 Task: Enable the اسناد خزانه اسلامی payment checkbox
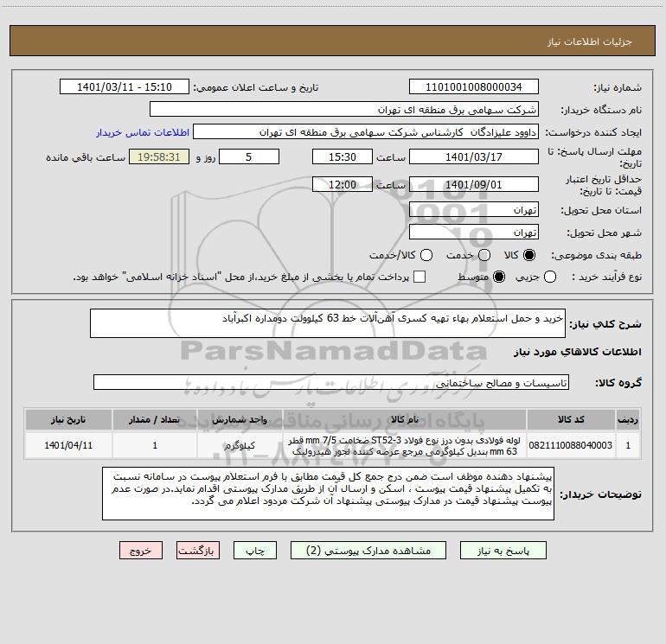click(x=419, y=277)
